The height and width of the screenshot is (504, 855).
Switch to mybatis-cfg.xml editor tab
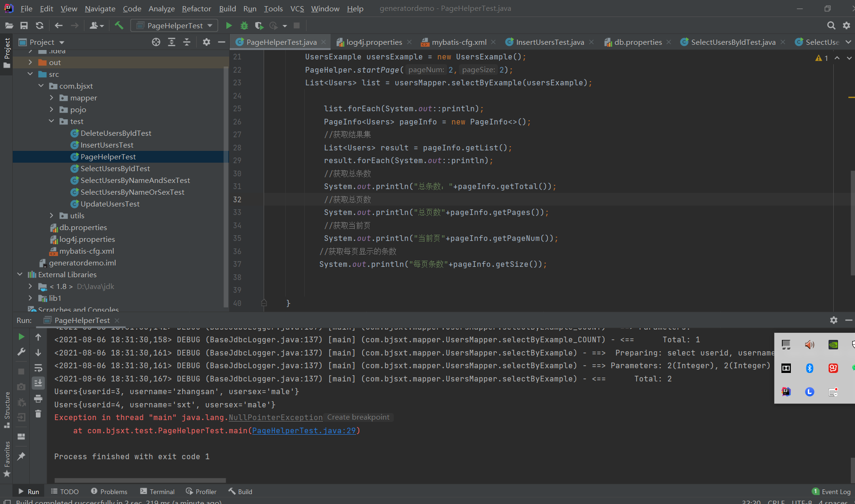459,42
